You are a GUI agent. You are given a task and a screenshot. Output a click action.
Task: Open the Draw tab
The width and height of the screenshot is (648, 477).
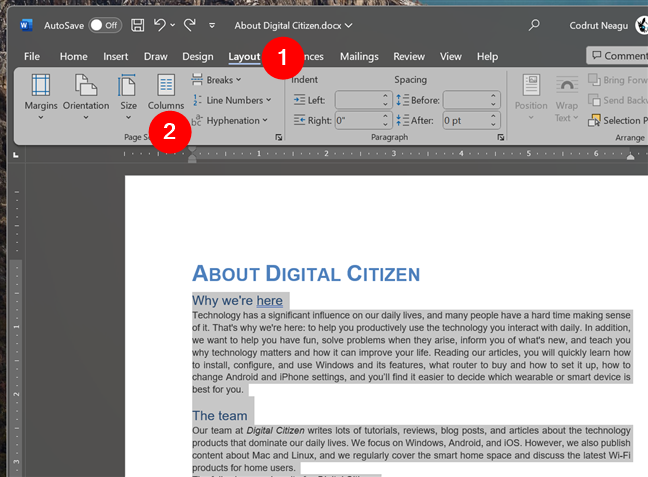tap(155, 56)
